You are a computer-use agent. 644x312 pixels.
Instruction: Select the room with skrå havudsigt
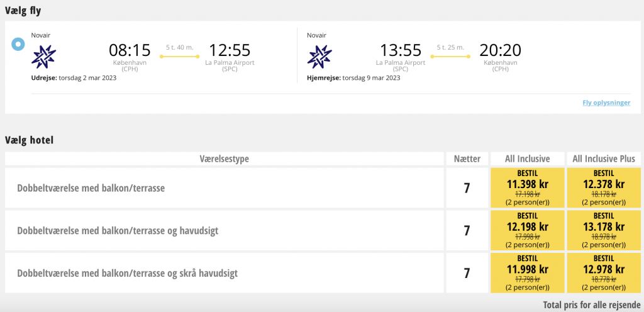(225, 273)
